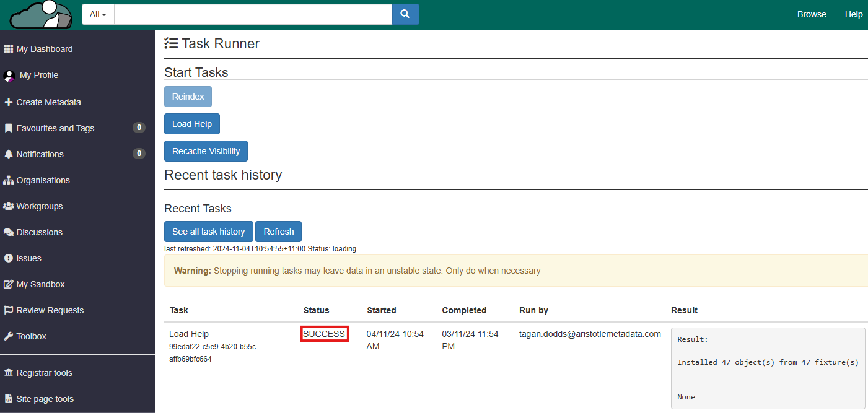Open Workgroups in the sidebar
The image size is (868, 413).
pyautogui.click(x=40, y=206)
